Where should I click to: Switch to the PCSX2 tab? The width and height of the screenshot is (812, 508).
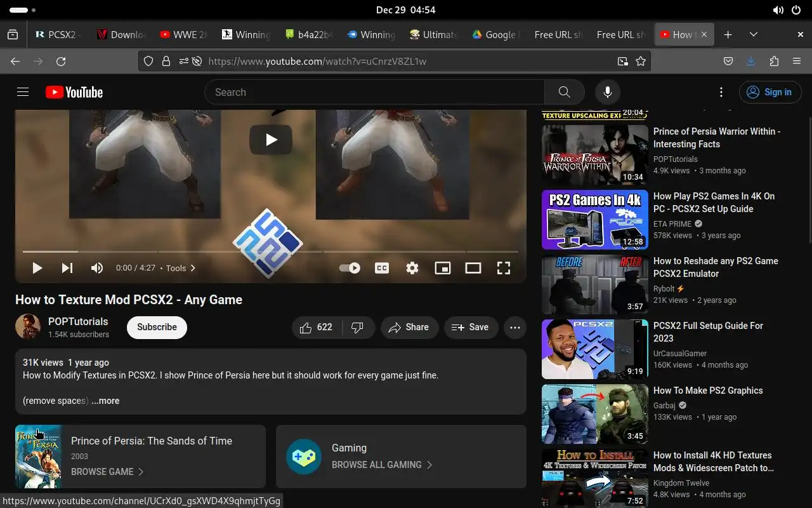point(59,35)
